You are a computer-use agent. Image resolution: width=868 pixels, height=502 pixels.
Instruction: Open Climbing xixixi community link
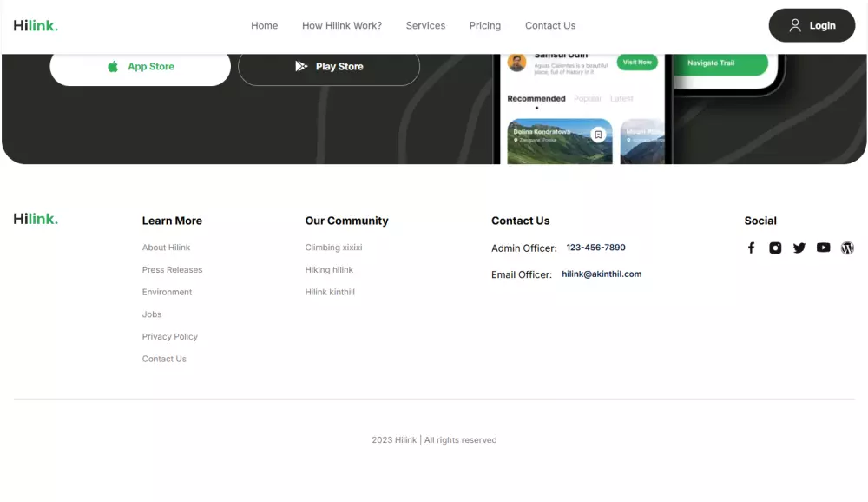[333, 248]
